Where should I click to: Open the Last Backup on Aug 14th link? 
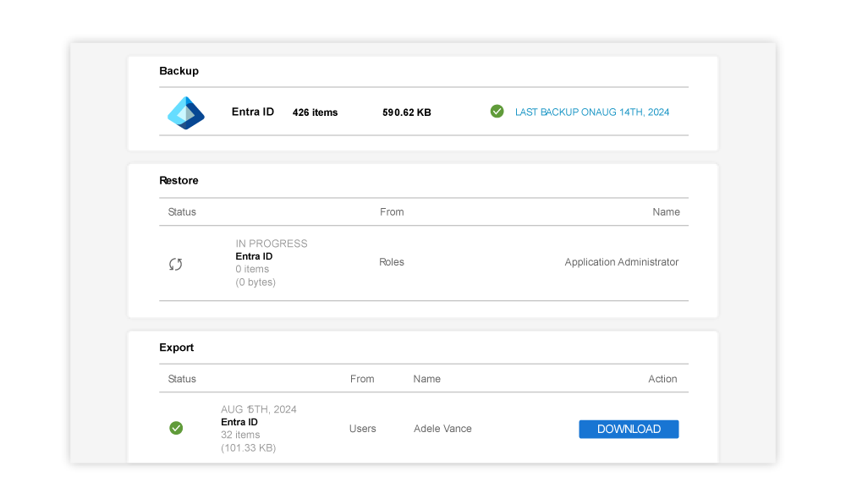[x=592, y=112]
